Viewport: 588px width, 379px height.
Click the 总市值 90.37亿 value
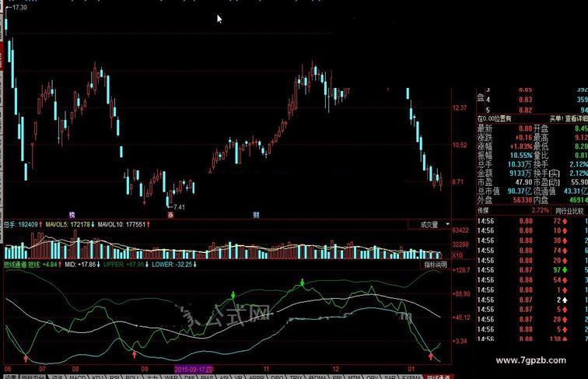(x=520, y=191)
